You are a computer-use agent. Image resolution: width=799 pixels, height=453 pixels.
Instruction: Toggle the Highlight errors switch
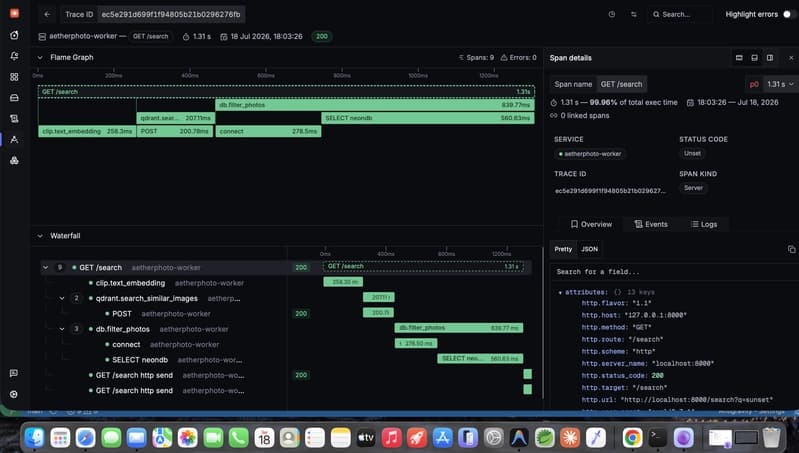click(789, 14)
